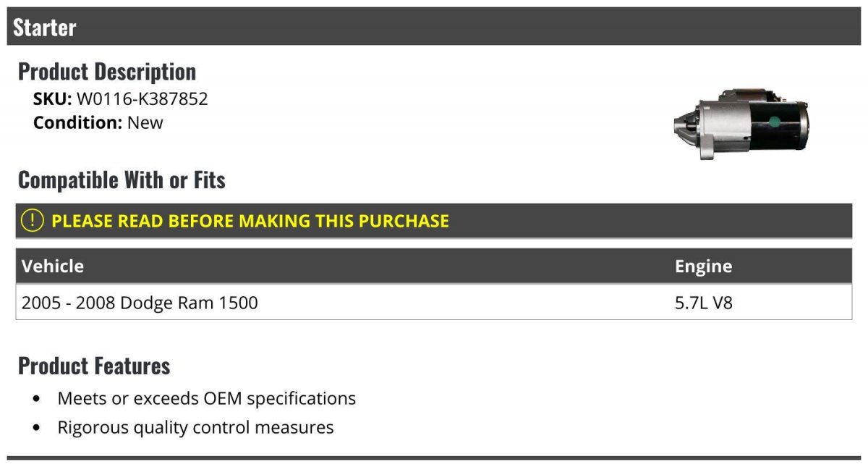Click the SKU label

click(52, 99)
